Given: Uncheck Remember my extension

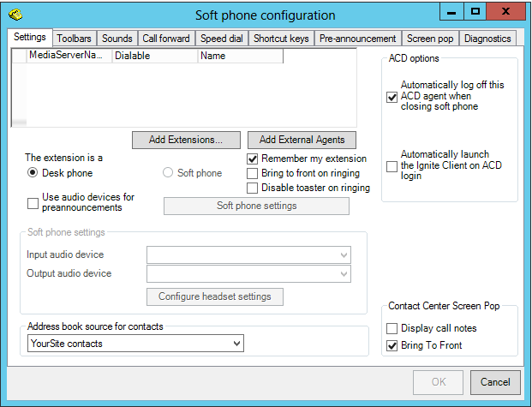Looking at the screenshot, I should (253, 159).
